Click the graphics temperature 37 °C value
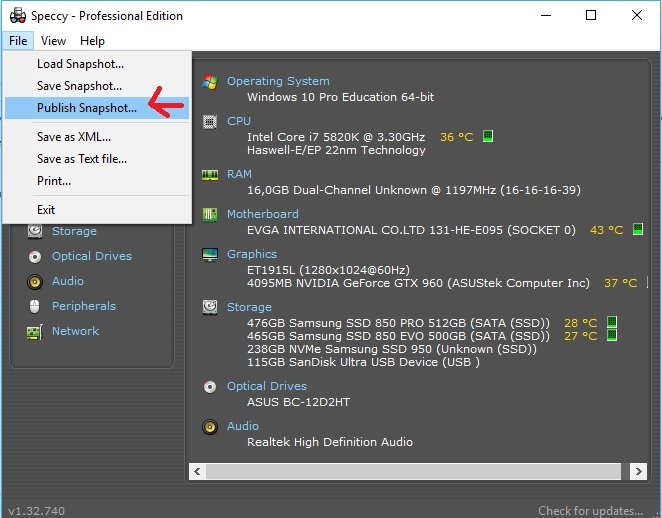 tap(620, 283)
